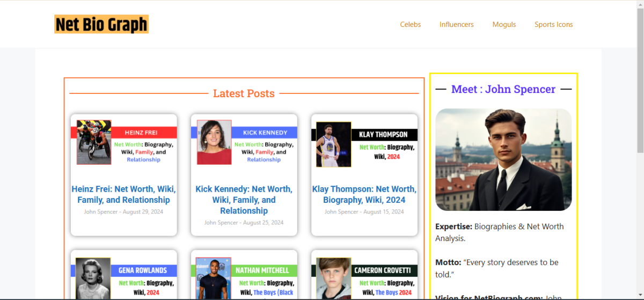Screen dimensions: 644x300
Task: Click 'John Spencer - August 15, 2024' byline
Action: click(364, 211)
